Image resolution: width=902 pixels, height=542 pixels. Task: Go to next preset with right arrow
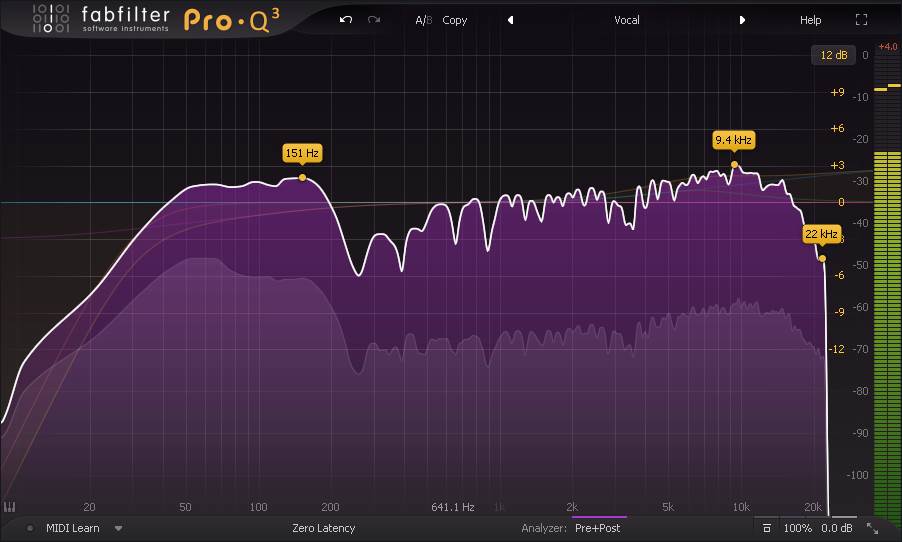click(x=742, y=20)
